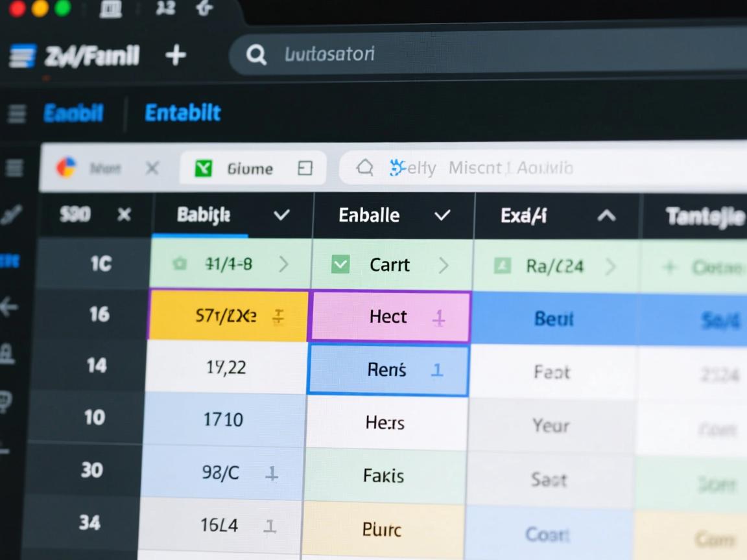This screenshot has height=560, width=747.
Task: Click the plus icon beside ZwFamil
Action: (176, 56)
